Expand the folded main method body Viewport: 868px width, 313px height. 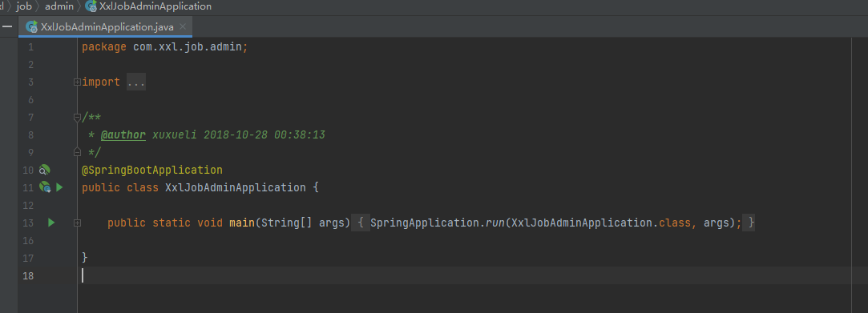(x=77, y=223)
